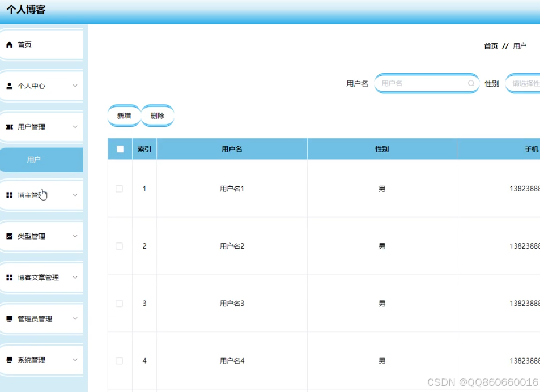Click 首页 in the breadcrumb

pyautogui.click(x=491, y=46)
